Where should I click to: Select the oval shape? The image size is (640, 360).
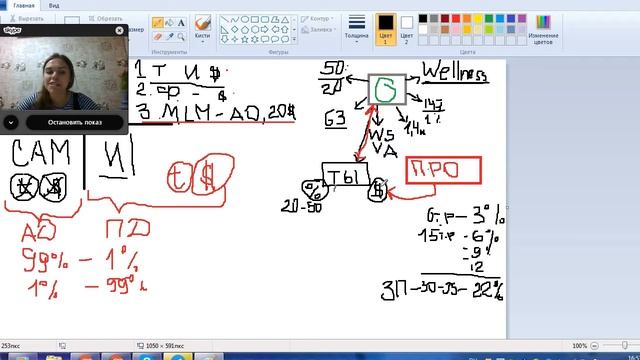245,20
